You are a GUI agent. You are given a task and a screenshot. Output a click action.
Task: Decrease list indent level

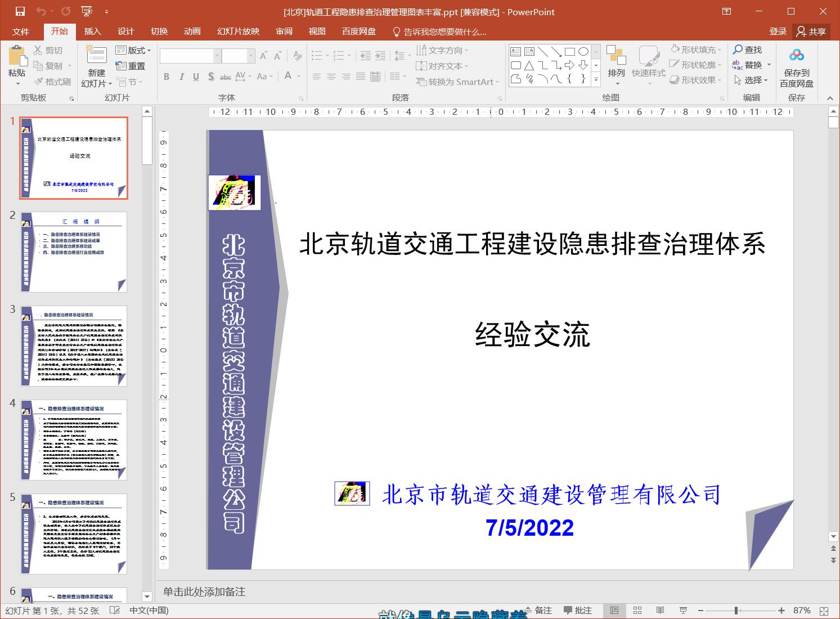pyautogui.click(x=366, y=56)
